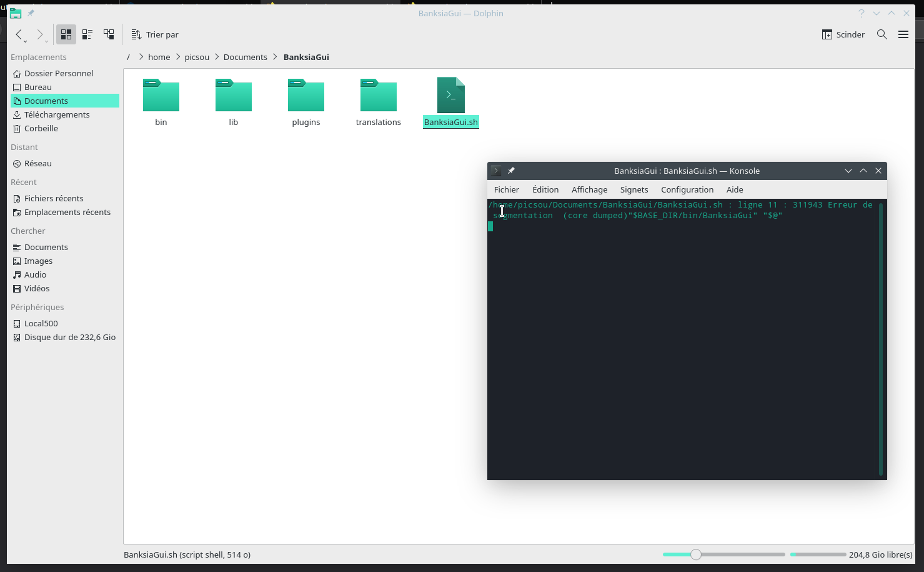Click the Konsole terminal cursor block
This screenshot has height=572, width=924.
[x=490, y=226]
